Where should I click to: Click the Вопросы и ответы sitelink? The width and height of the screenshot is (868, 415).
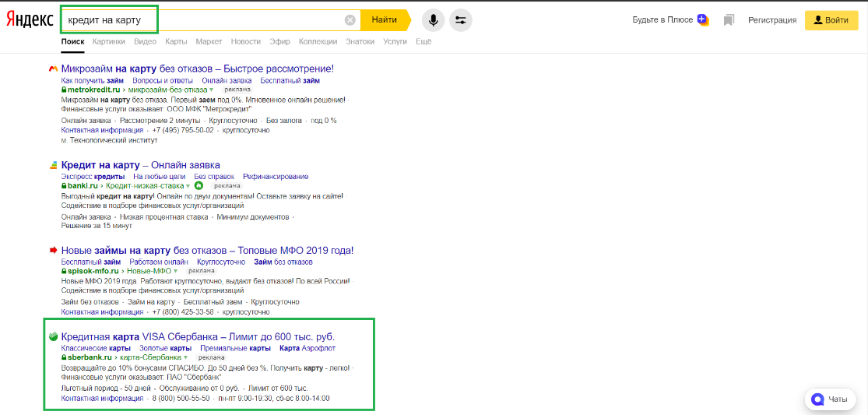pos(163,81)
